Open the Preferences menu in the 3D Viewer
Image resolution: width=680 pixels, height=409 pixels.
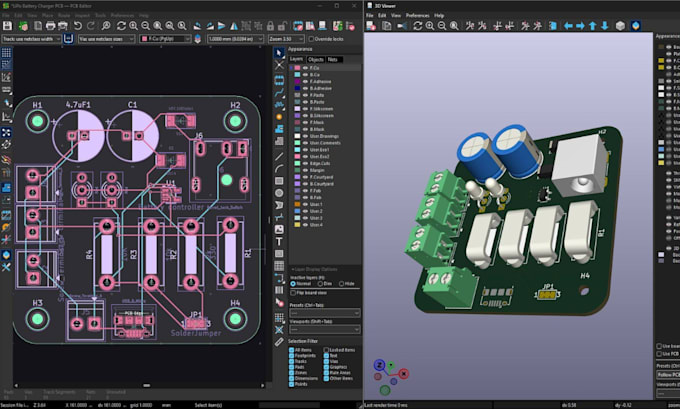pos(417,15)
